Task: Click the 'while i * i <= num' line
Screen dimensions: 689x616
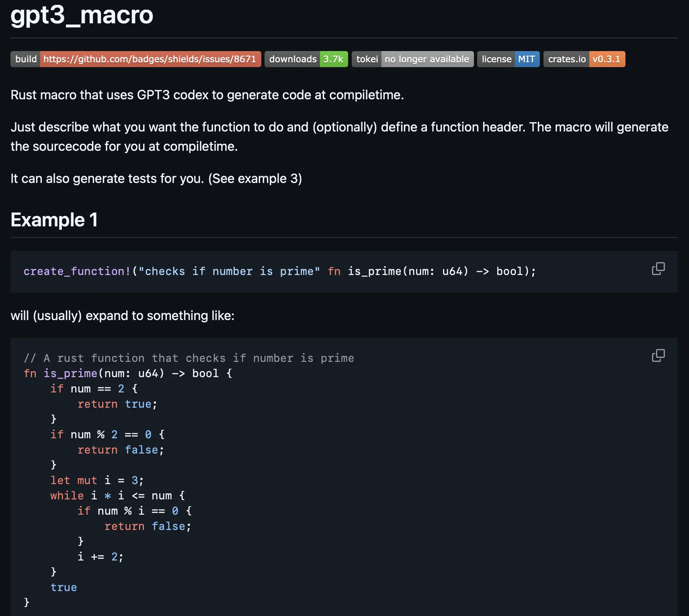Action: coord(117,496)
